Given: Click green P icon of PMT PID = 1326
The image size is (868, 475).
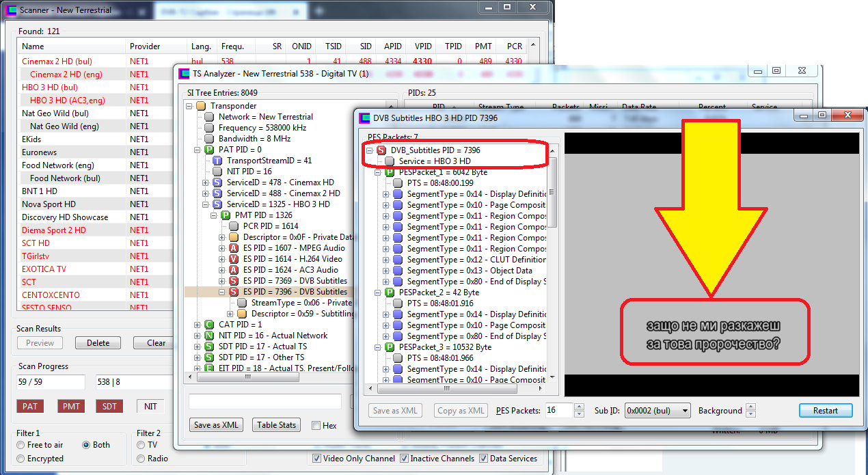Looking at the screenshot, I should (x=226, y=215).
